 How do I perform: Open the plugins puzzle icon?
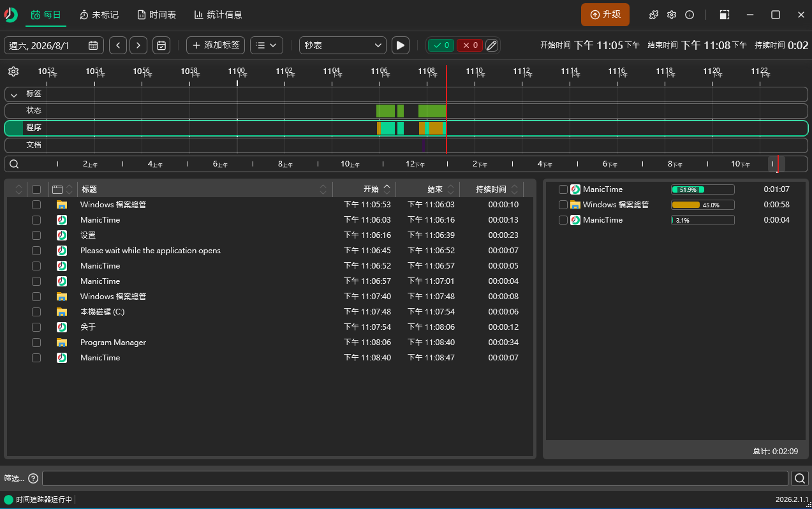(x=654, y=15)
